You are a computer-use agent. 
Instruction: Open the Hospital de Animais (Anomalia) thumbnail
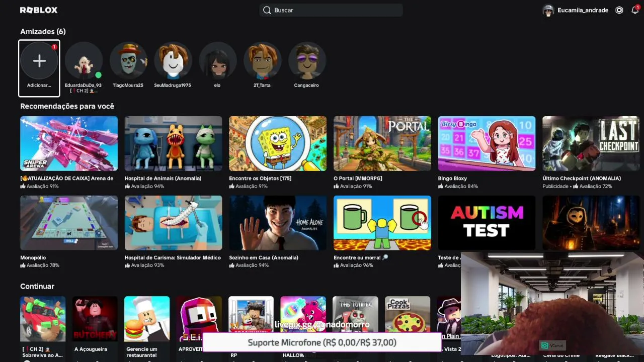[173, 144]
